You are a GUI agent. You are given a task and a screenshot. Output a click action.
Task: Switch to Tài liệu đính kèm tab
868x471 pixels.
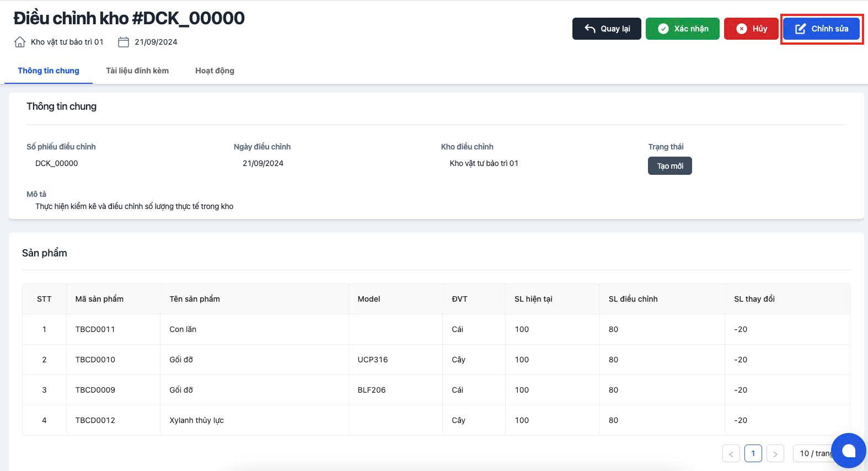coord(137,71)
